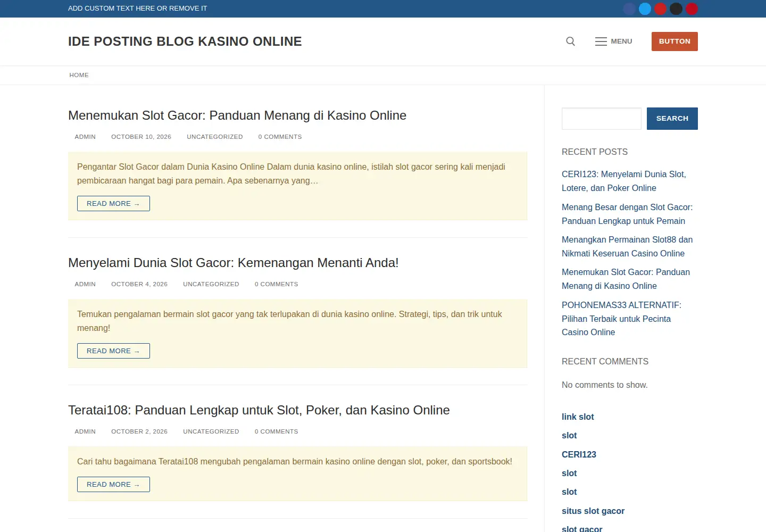The height and width of the screenshot is (532, 766).
Task: Follow the 'link slot' sidebar link
Action: (578, 417)
